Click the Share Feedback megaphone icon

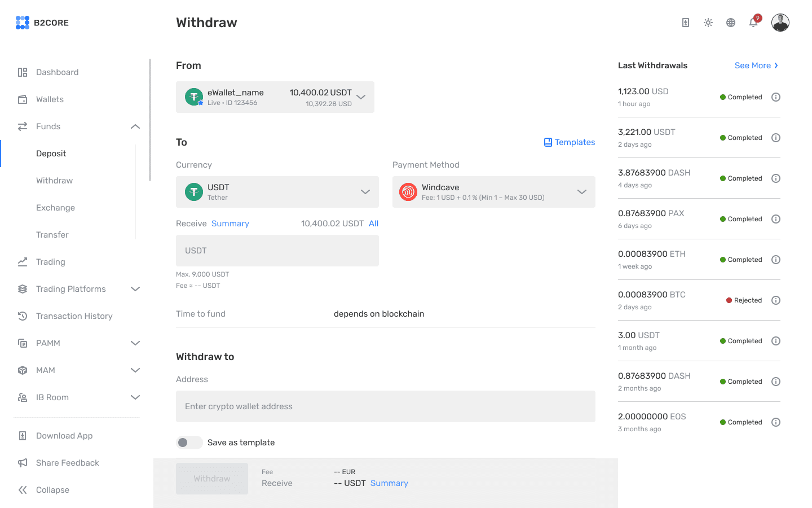[x=23, y=463]
